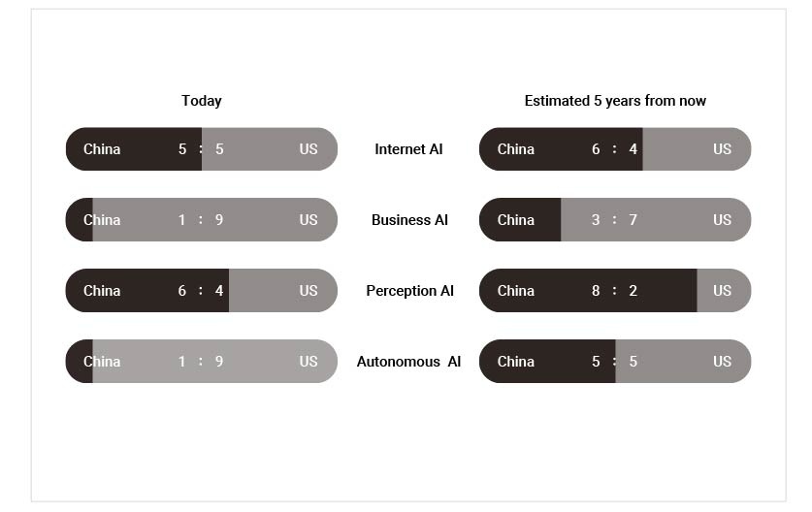Click the 6 : 4 ratio in Today Perception AI bar
This screenshot has width=812, height=512.
click(201, 291)
